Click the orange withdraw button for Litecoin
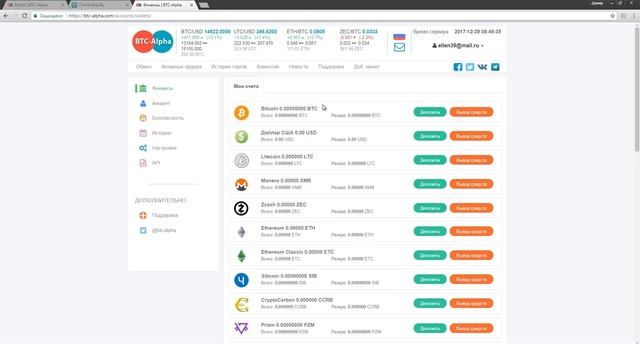Viewport: 640px width, 360px height. (x=471, y=160)
